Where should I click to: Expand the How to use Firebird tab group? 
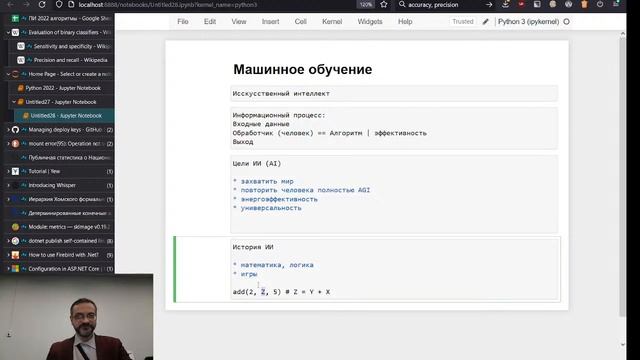tap(8, 255)
